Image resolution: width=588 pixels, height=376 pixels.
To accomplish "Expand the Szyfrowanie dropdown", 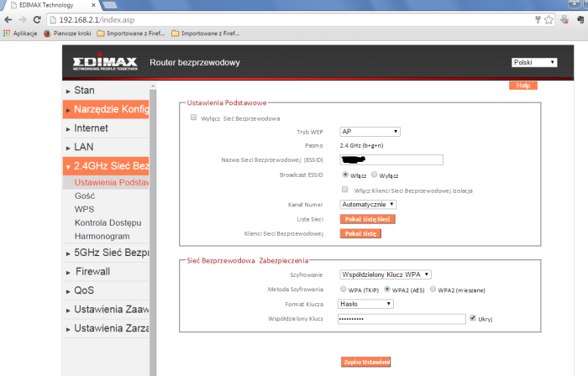I will pos(386,274).
